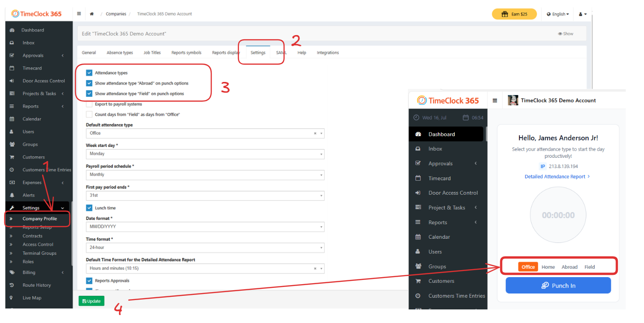The width and height of the screenshot is (644, 323).
Task: Click the Door Access Control sidebar icon
Action: (12, 81)
